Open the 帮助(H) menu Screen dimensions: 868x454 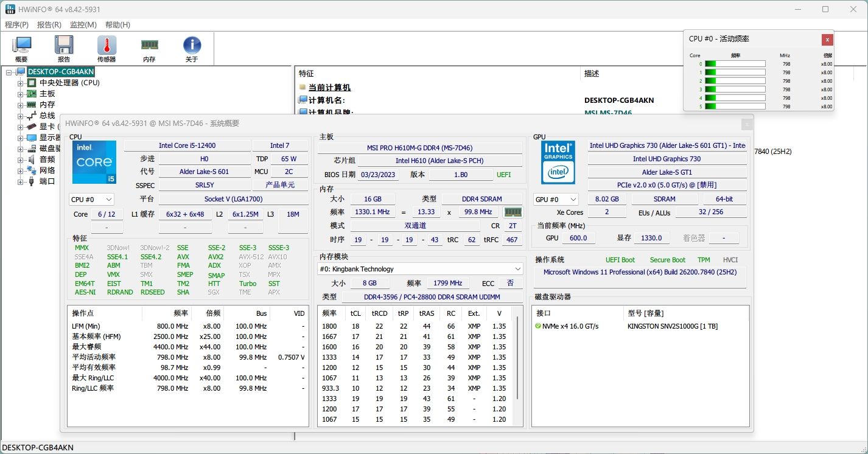(117, 25)
